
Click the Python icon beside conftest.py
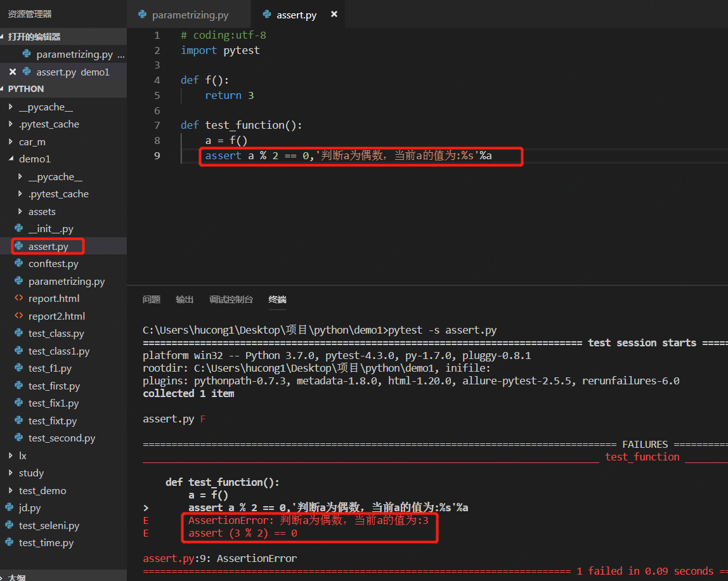tap(18, 263)
